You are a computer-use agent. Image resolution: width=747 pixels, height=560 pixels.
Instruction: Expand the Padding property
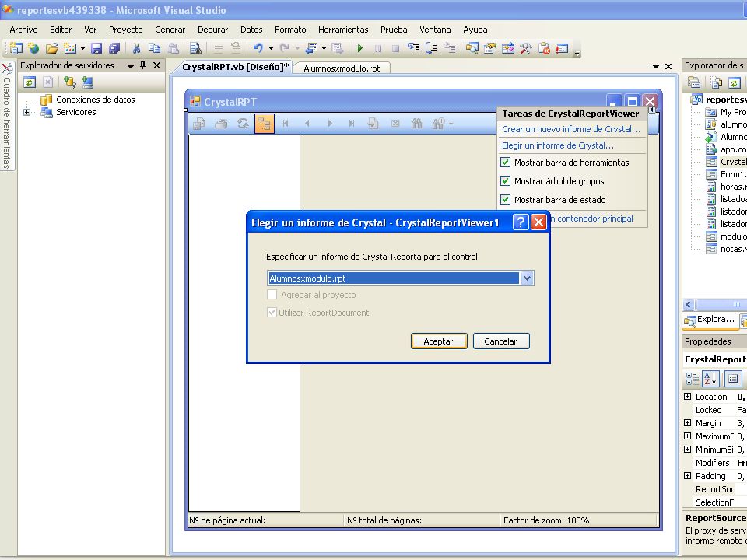click(687, 476)
